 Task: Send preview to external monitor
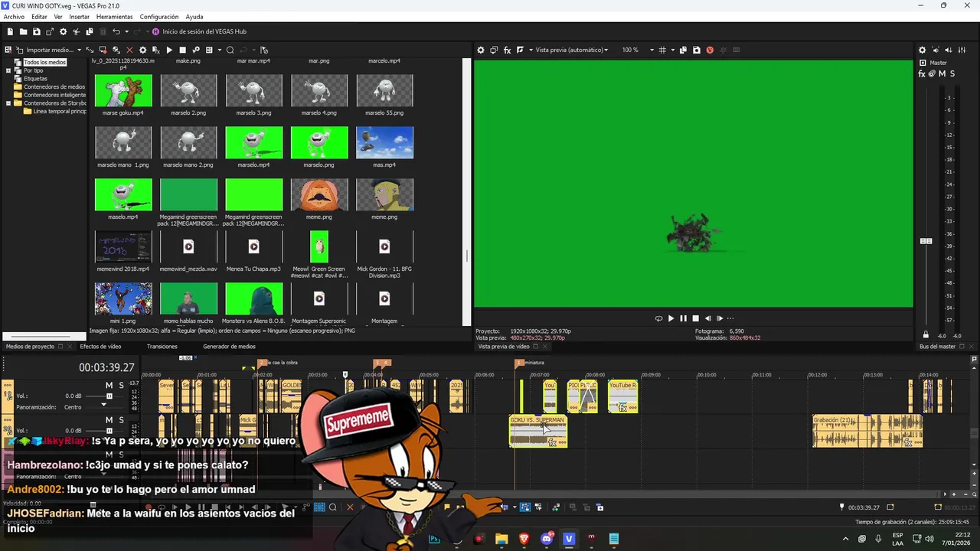494,50
